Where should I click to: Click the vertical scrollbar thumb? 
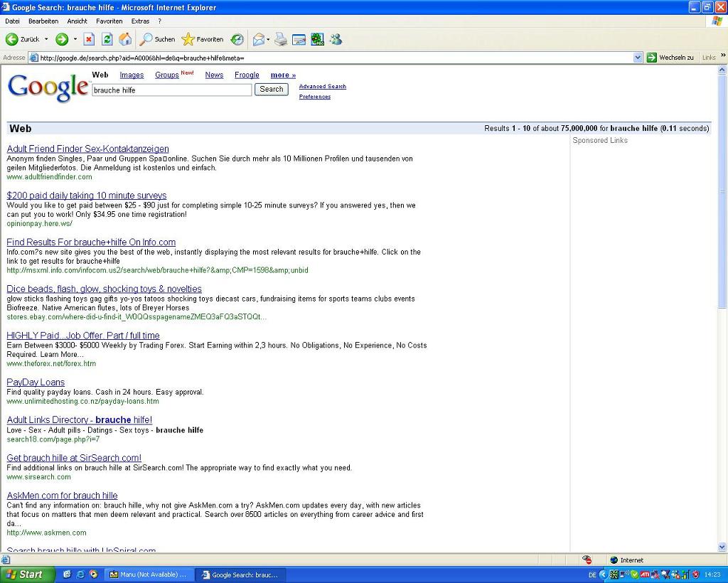(722, 191)
